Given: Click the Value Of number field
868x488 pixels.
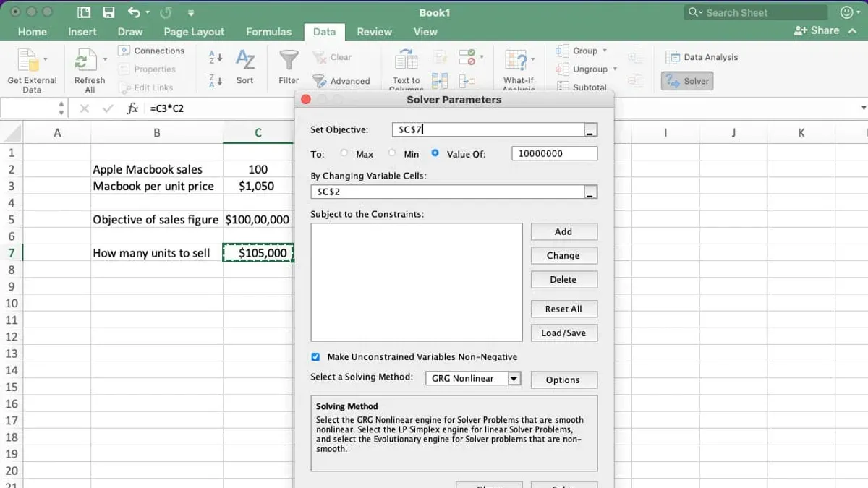Looking at the screenshot, I should [554, 153].
